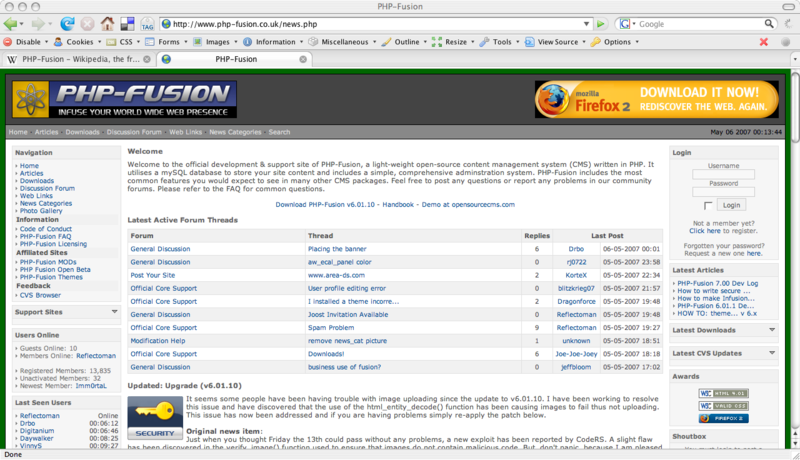
Task: Open Photo Gallery in Navigation sidebar
Action: coord(41,211)
